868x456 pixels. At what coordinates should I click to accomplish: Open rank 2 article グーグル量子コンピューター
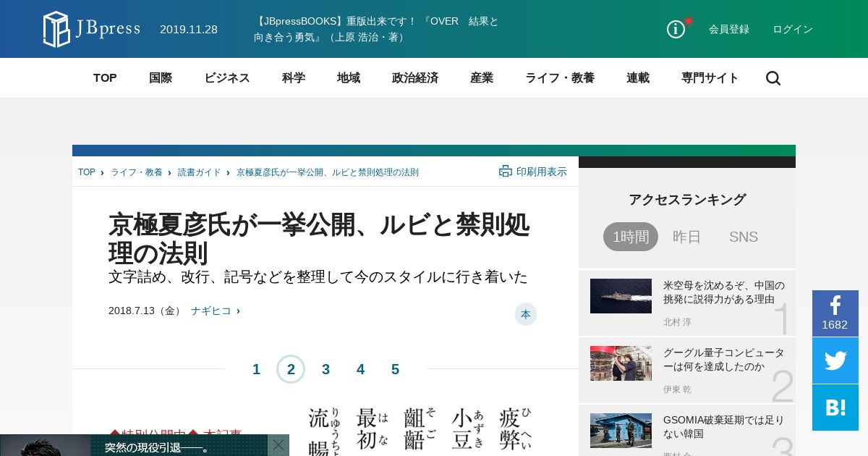(724, 360)
